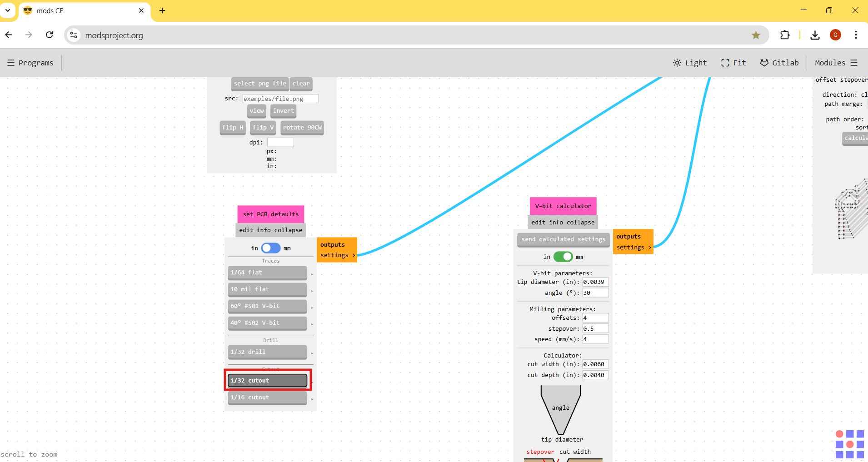Edit the stepover field
Screen dimensions: 868x462
pos(595,328)
